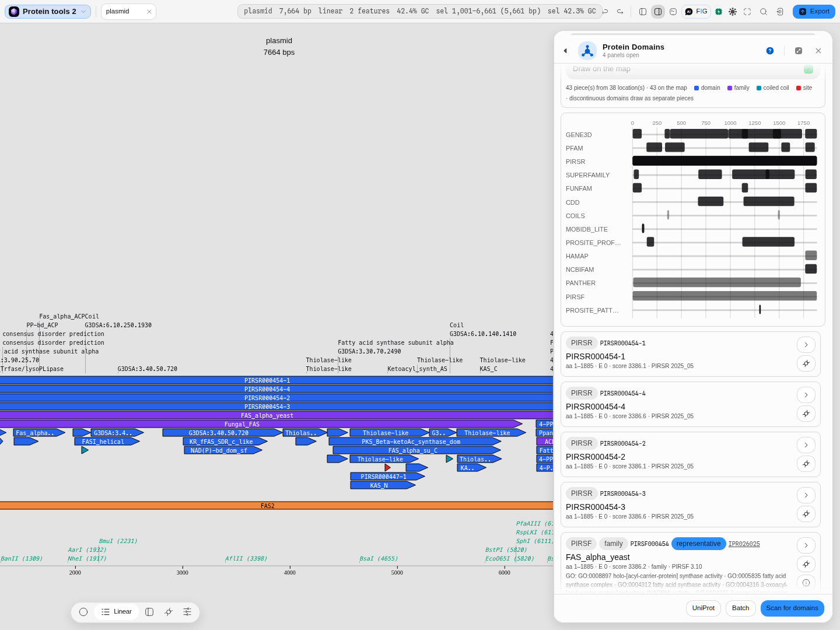Click Scan for domains button

click(x=792, y=608)
